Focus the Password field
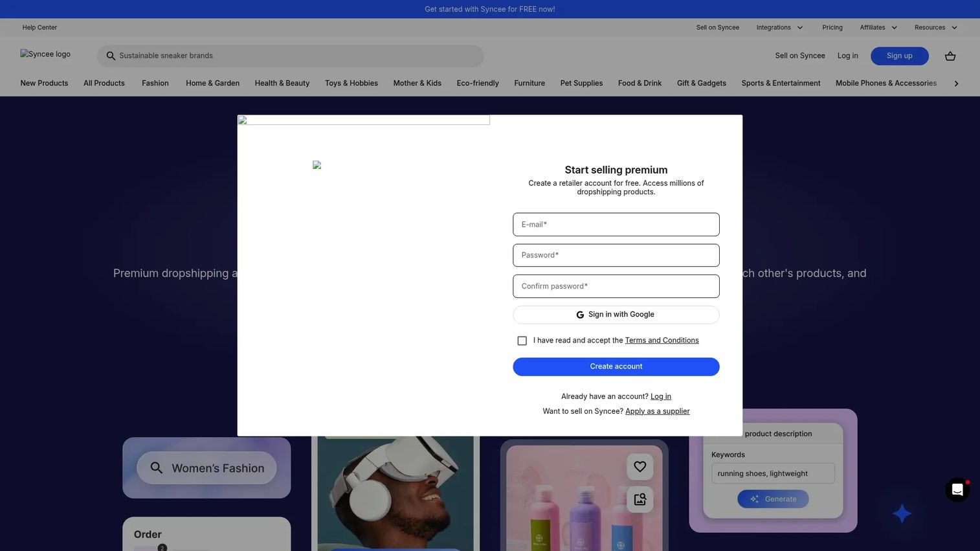This screenshot has width=980, height=551. (616, 255)
